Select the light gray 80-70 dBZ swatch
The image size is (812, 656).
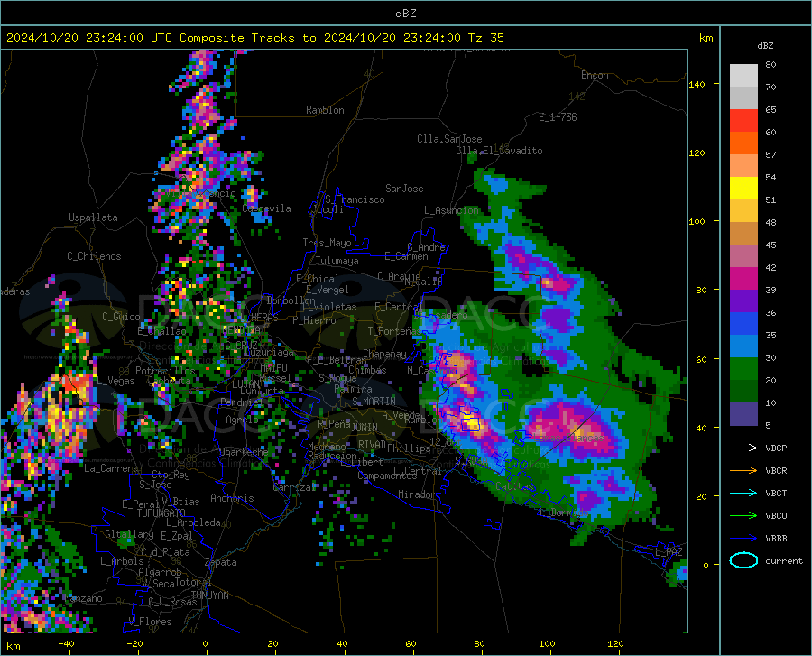(743, 76)
